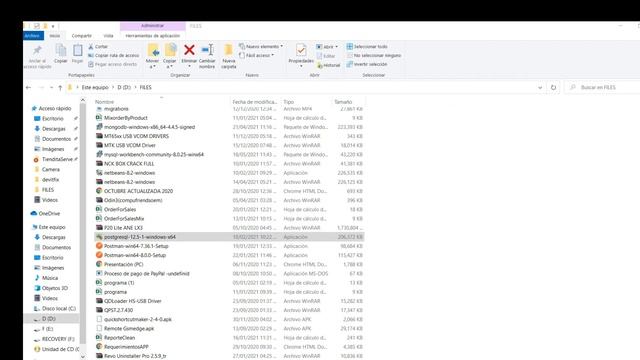
Task: Sort by the Nombre column header
Action: (104, 102)
